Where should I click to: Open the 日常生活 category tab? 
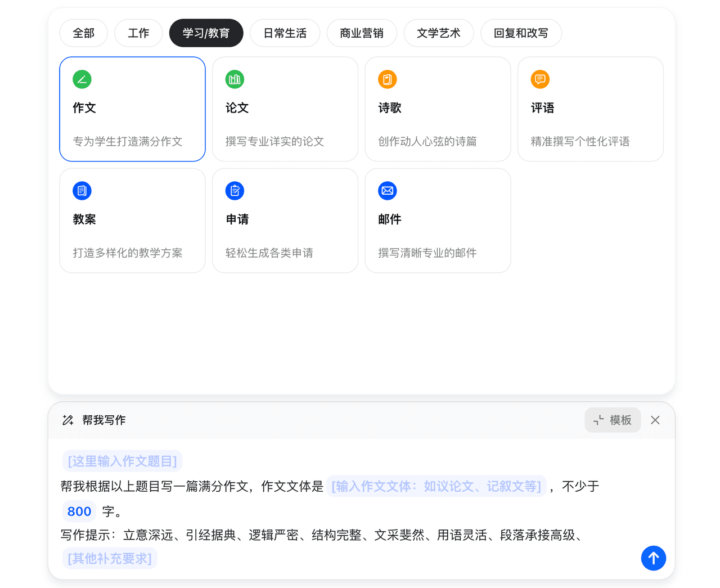coord(285,33)
